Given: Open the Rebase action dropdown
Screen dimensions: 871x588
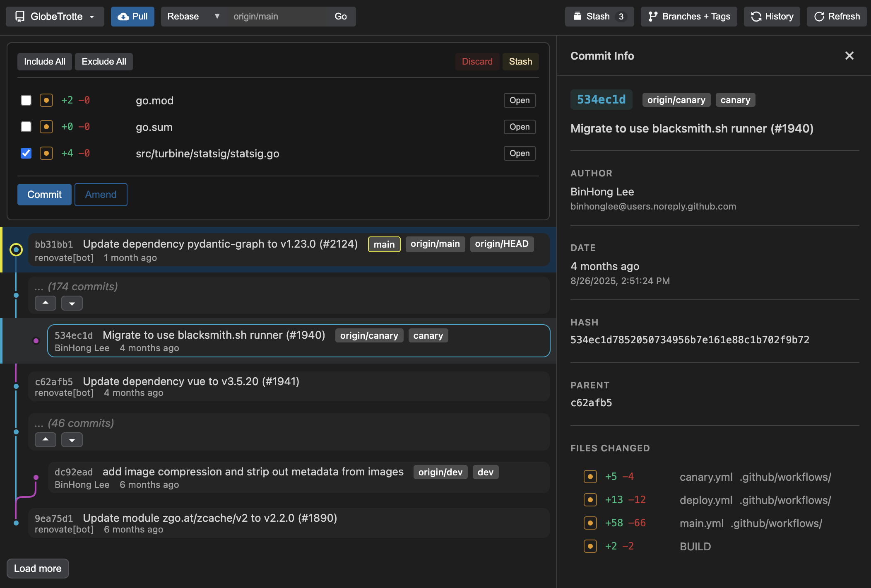Looking at the screenshot, I should [x=193, y=17].
